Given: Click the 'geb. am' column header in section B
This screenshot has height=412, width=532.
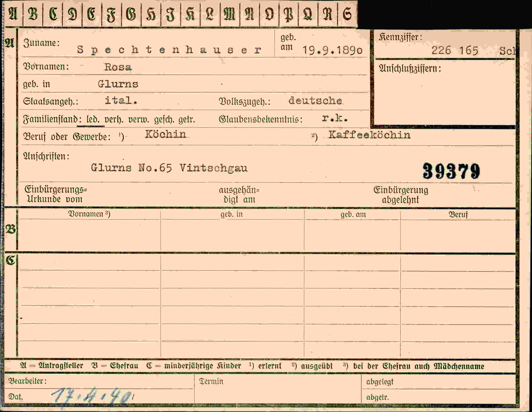Looking at the screenshot, I should point(353,214).
